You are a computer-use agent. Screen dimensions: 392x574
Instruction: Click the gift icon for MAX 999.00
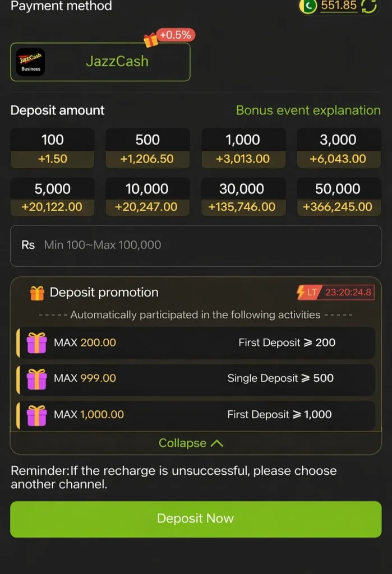[x=37, y=379]
